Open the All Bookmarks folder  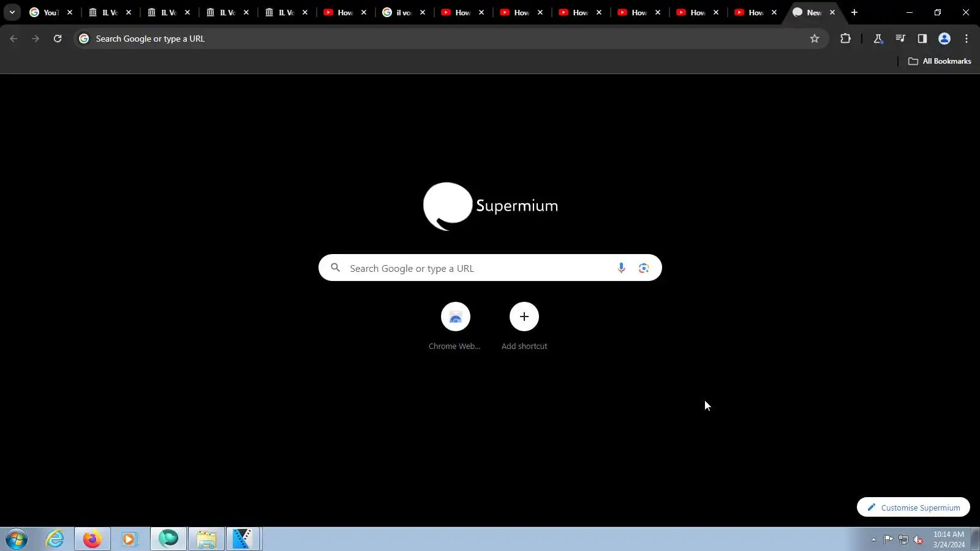click(x=940, y=61)
